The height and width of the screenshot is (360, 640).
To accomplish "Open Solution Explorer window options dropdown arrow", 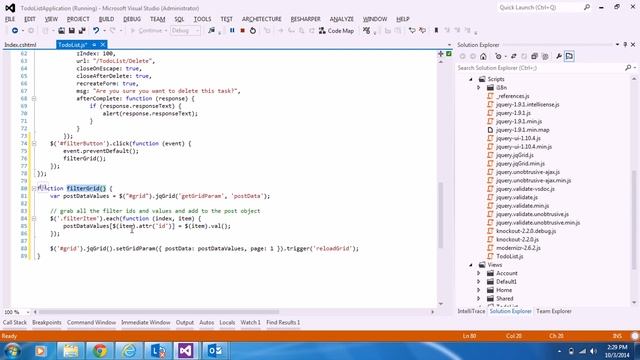I will pyautogui.click(x=618, y=44).
